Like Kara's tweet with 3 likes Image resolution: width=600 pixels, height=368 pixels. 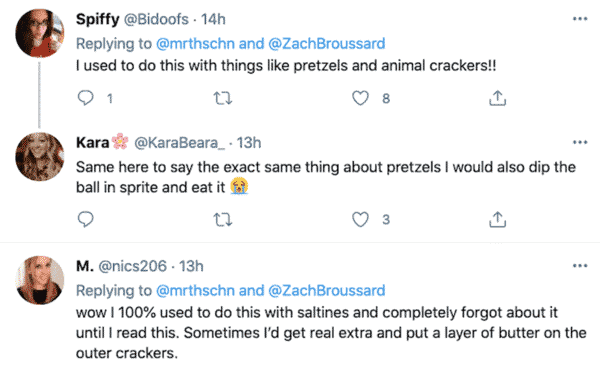tap(360, 220)
